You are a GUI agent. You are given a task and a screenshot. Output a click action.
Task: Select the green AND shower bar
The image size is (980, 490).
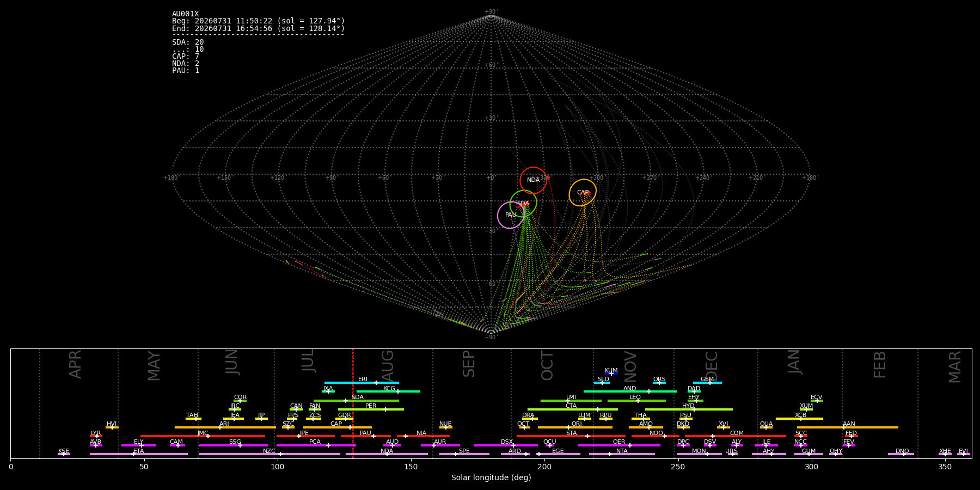[x=630, y=391]
